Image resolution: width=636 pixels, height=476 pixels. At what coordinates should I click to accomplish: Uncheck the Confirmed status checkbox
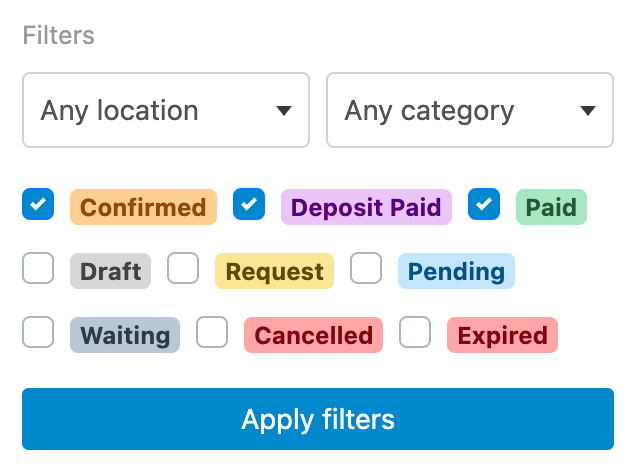pyautogui.click(x=38, y=205)
